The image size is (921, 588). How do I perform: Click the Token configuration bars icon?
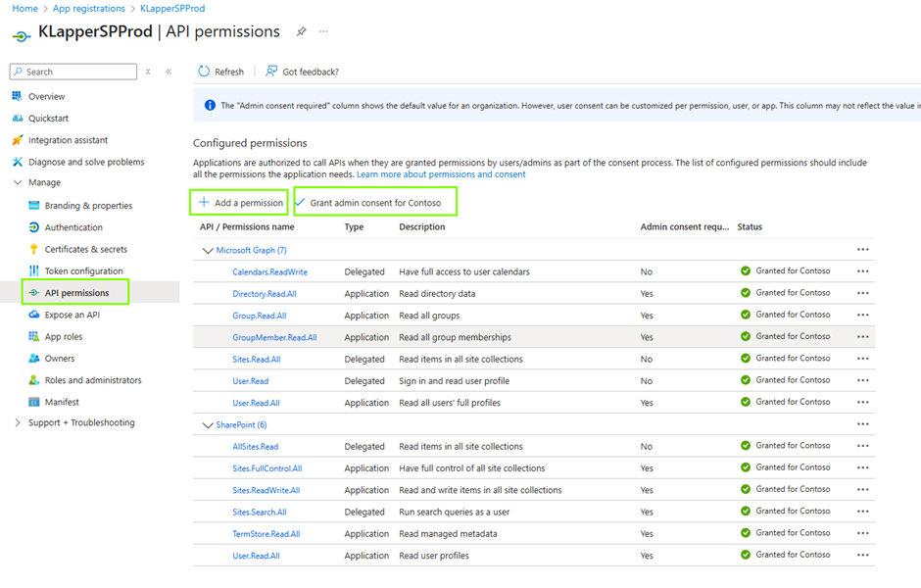34,270
